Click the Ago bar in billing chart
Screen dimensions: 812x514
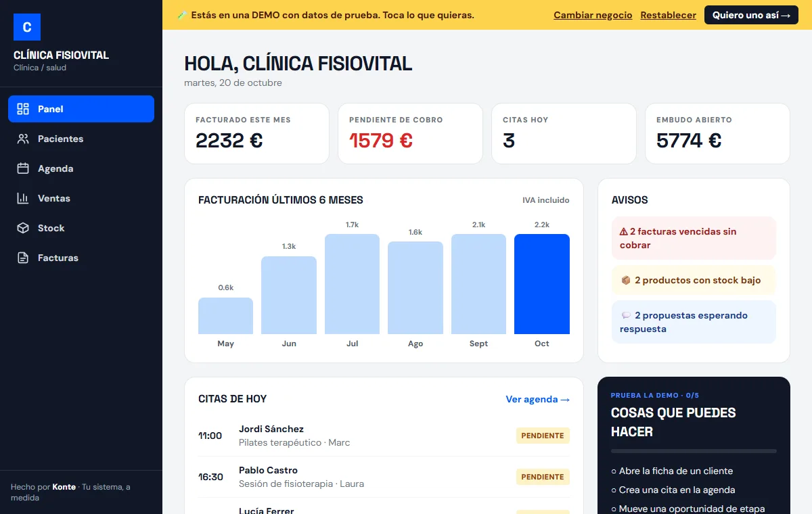point(415,287)
